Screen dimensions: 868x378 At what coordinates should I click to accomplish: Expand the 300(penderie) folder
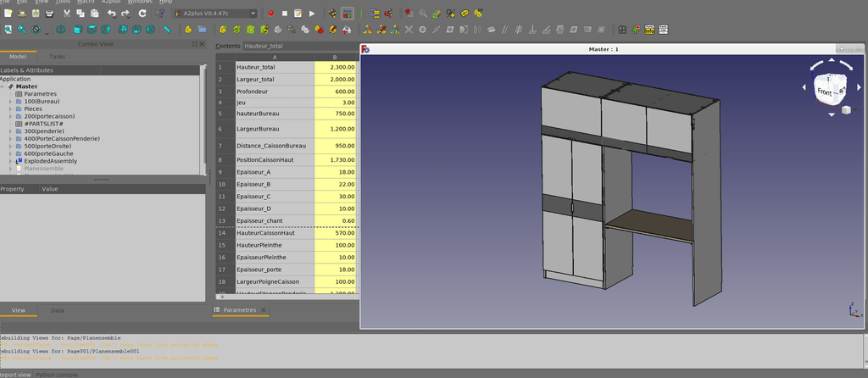pos(10,131)
